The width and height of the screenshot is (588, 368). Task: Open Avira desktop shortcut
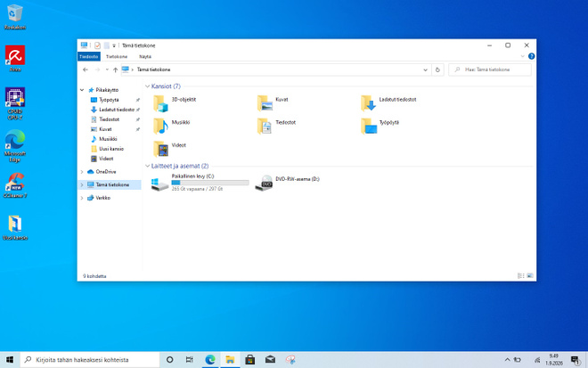pos(15,59)
